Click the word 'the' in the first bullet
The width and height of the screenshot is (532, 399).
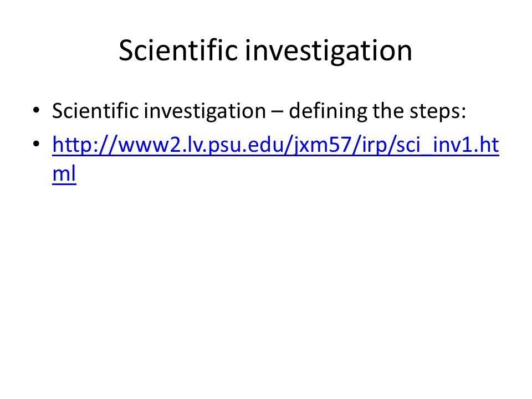tap(388, 111)
